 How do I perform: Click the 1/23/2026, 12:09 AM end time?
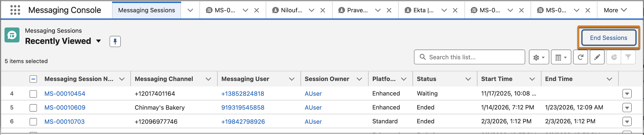(x=574, y=108)
